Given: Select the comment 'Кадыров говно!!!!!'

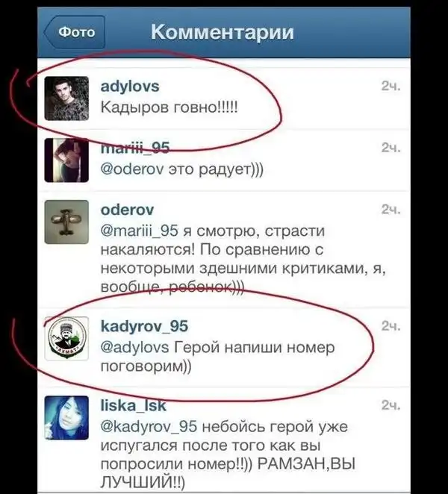Looking at the screenshot, I should (x=169, y=107).
